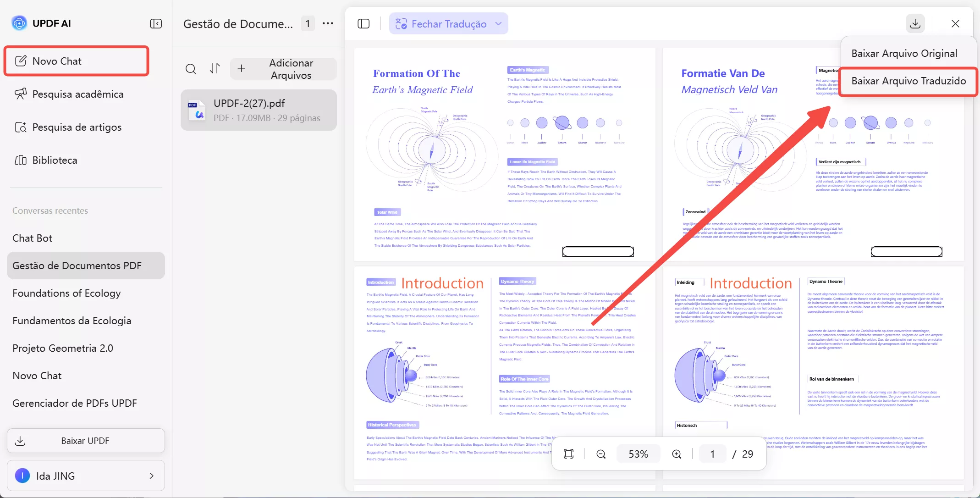Expand the Fechar Tradução dropdown arrow

(x=499, y=23)
